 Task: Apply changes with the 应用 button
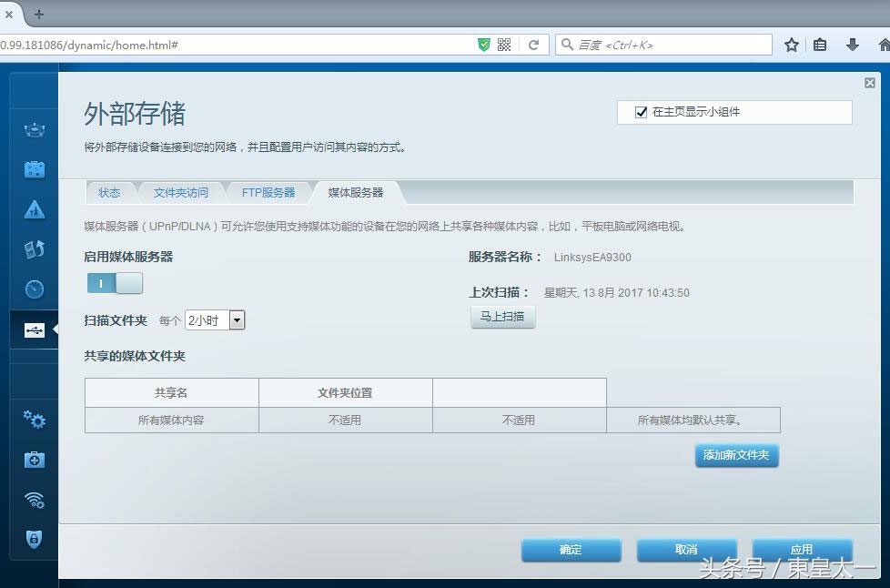point(802,549)
